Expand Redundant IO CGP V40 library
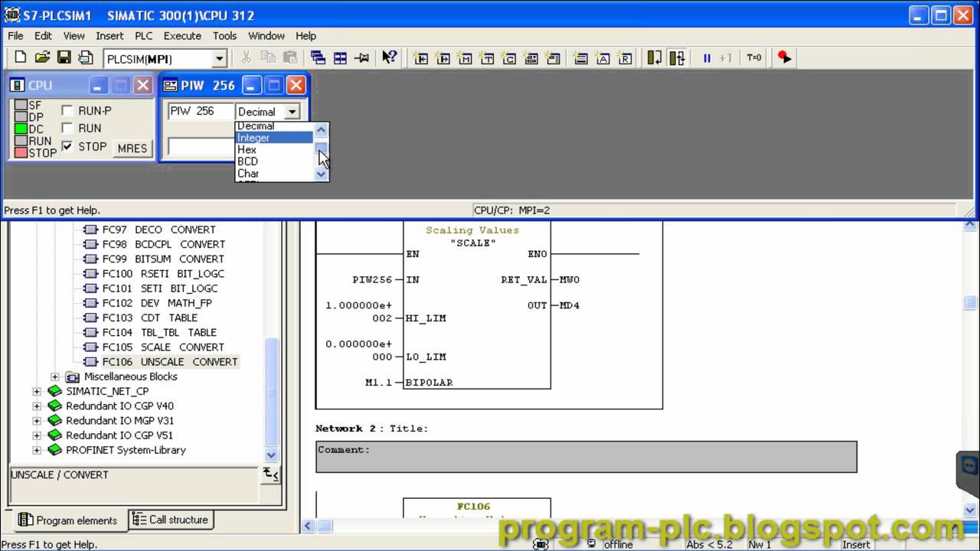 point(37,406)
